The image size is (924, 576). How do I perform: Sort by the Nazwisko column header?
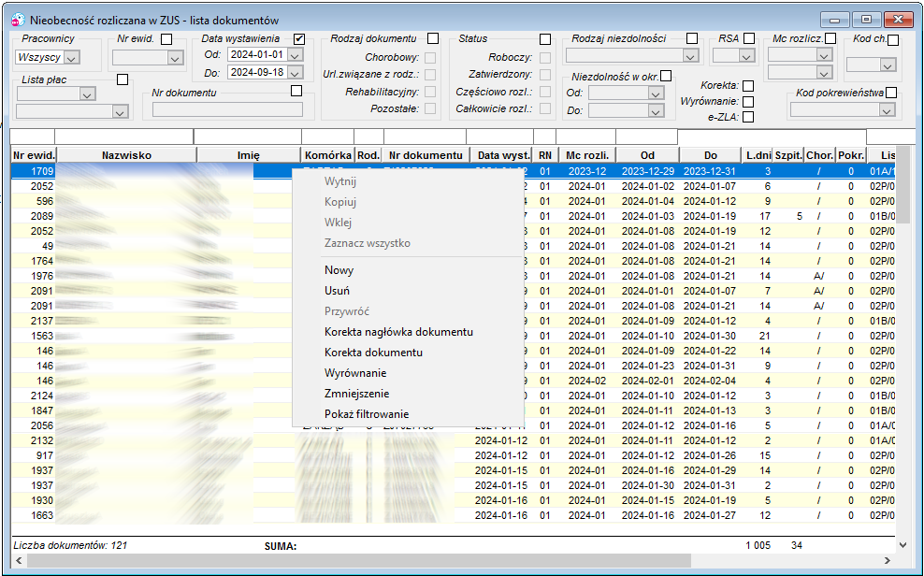click(126, 155)
